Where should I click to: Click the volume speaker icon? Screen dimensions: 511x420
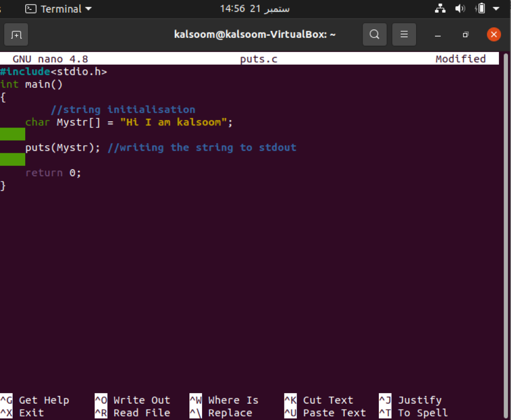tap(460, 8)
